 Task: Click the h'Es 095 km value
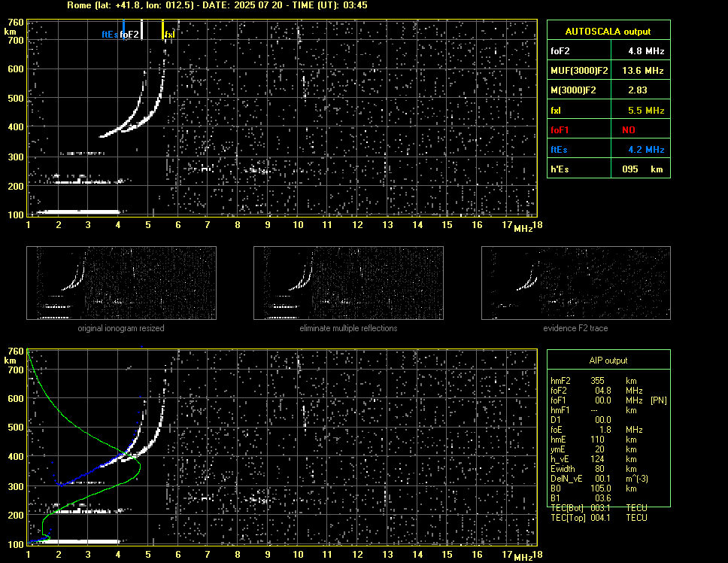pyautogui.click(x=642, y=169)
